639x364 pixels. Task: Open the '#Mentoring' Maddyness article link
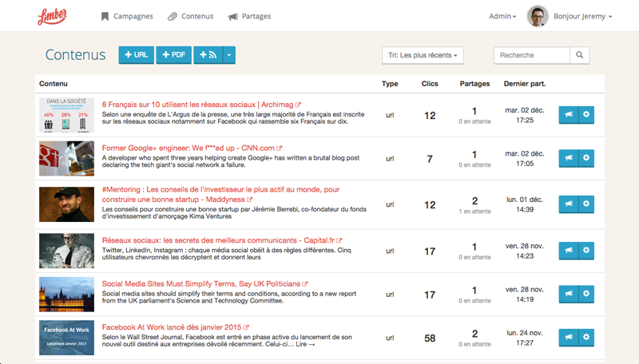(x=220, y=194)
